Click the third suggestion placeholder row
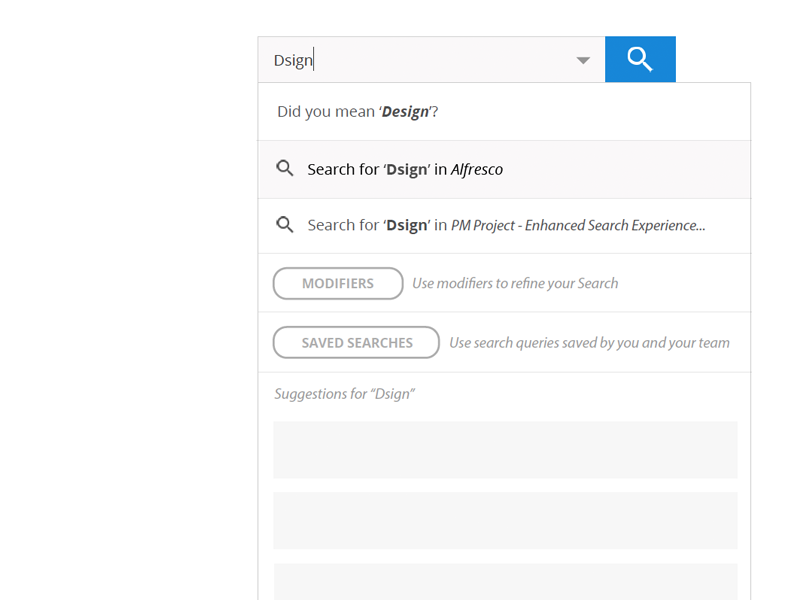The image size is (800, 600). point(505,582)
